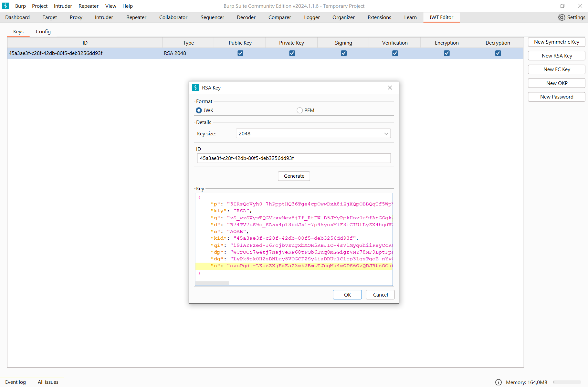588x387 pixels.
Task: Click the Private Key column header
Action: point(291,43)
